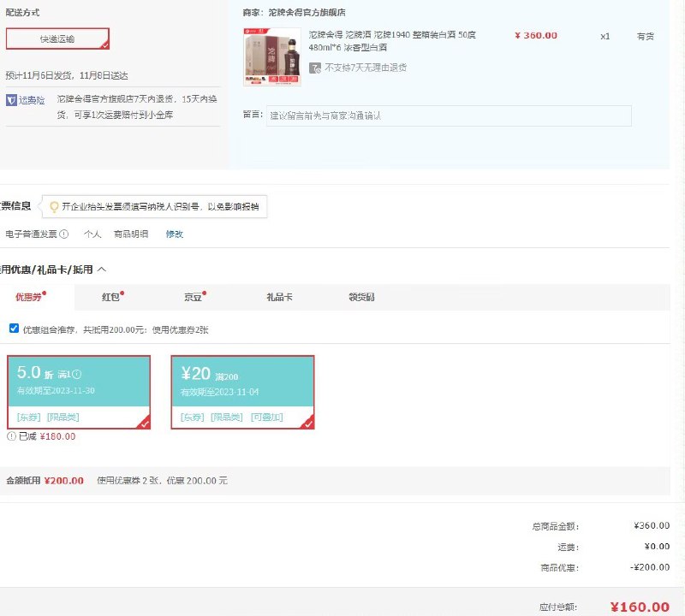Switch to the 礼品卡 tab
This screenshot has width=685, height=616.
279,297
